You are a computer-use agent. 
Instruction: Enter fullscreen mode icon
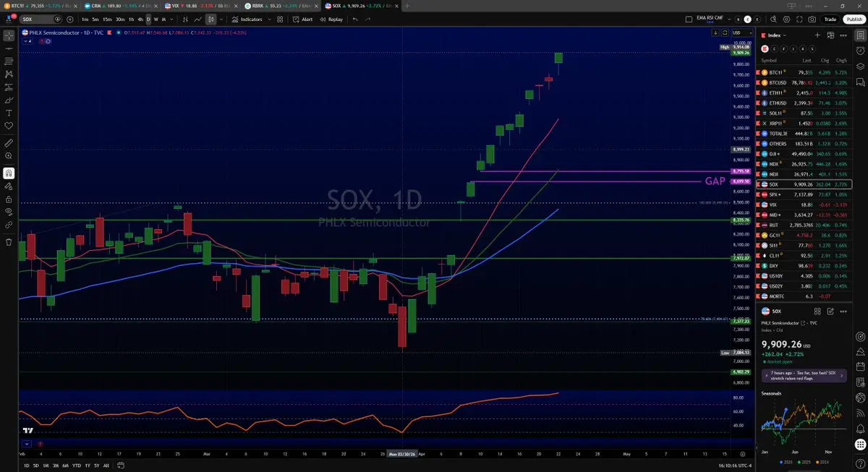click(x=799, y=20)
